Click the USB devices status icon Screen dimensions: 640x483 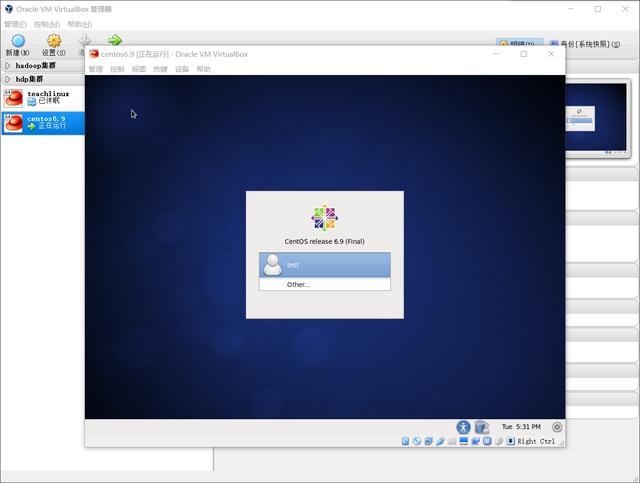440,441
